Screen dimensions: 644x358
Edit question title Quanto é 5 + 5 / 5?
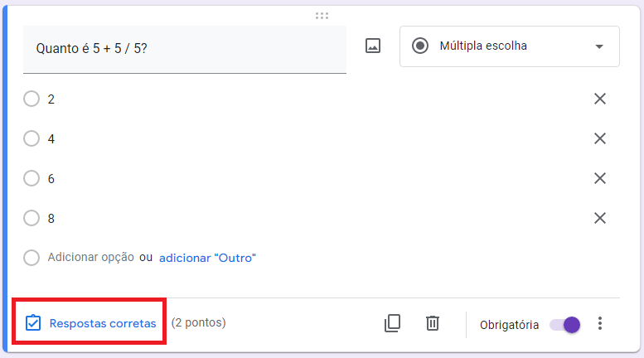(185, 49)
